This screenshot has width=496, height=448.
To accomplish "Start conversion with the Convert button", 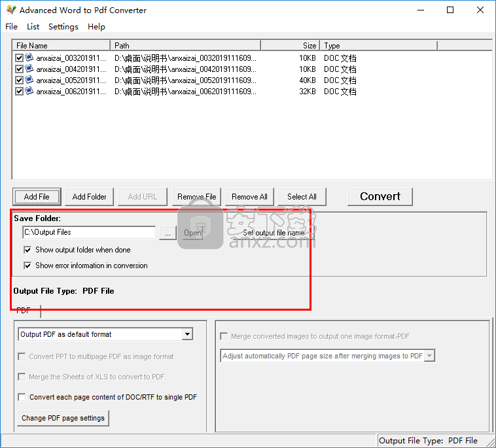I will click(x=380, y=197).
